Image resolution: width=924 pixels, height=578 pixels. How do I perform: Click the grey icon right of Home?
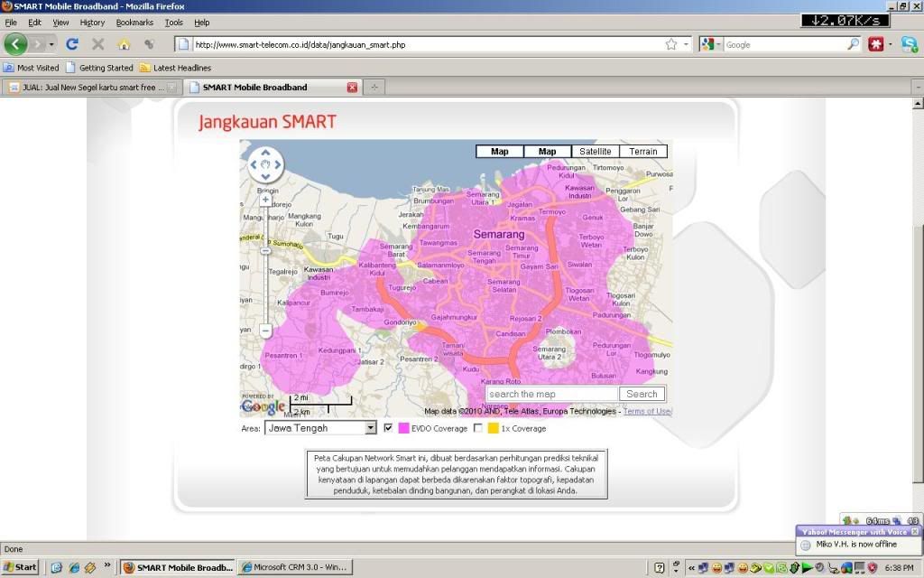pyautogui.click(x=149, y=44)
